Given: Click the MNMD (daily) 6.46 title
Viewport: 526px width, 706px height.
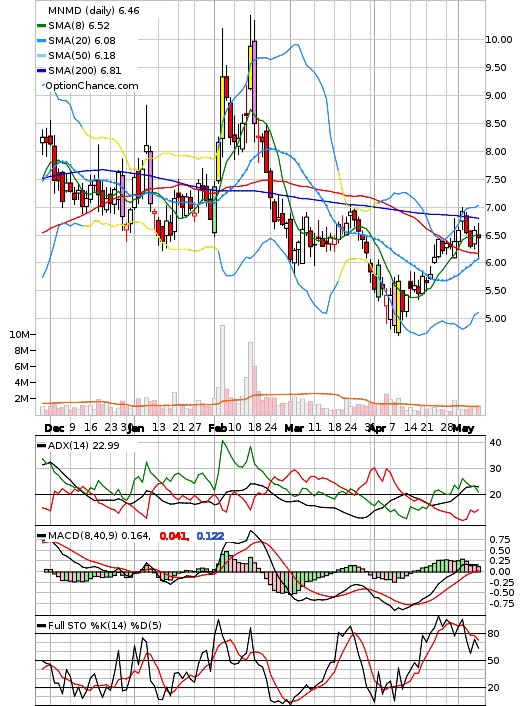Looking at the screenshot, I should click(94, 10).
